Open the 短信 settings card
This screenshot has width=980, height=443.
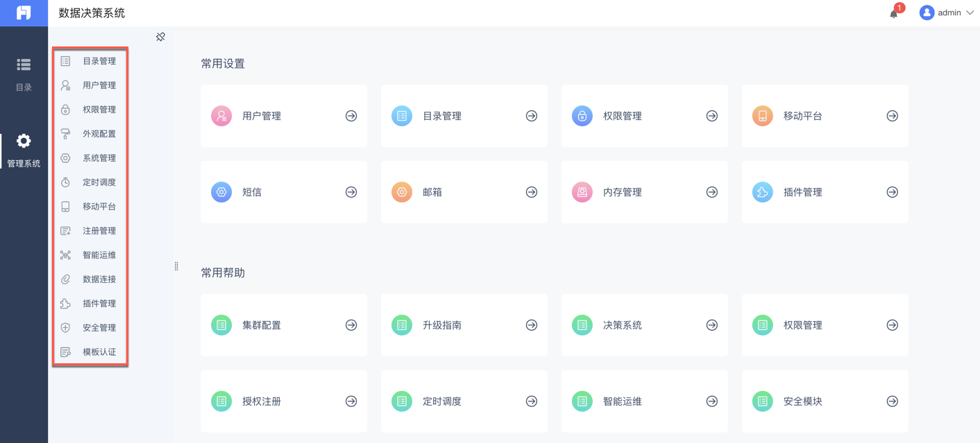tap(284, 192)
